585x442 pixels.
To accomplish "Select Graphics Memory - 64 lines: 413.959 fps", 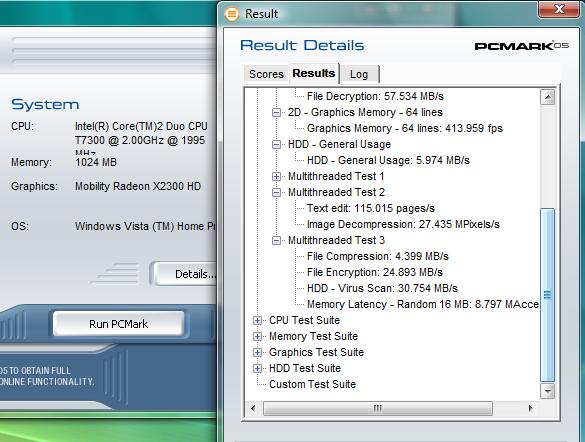I will point(405,128).
